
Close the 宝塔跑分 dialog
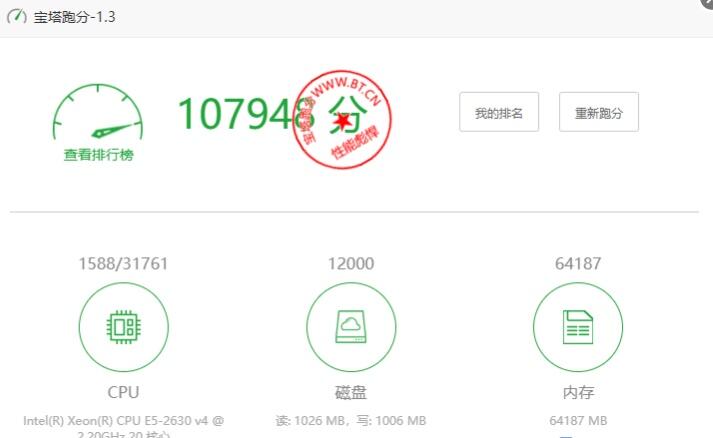(x=708, y=2)
